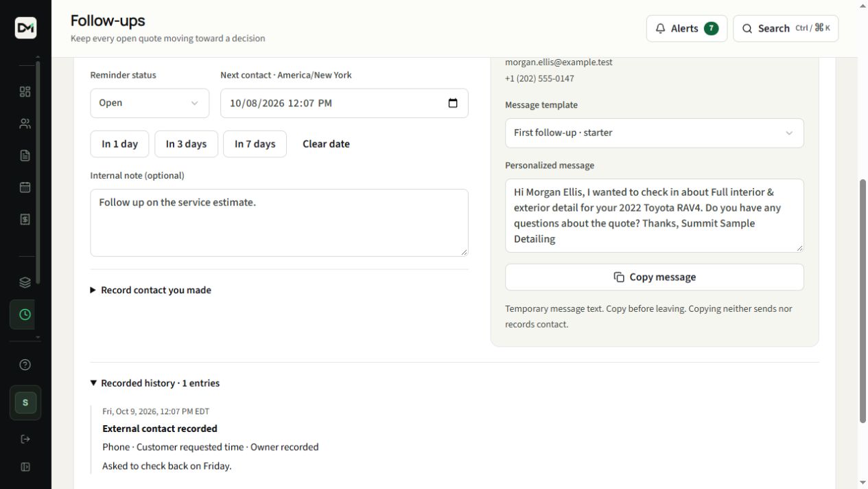868x489 pixels.
Task: Open the dollar invoice icon in sidebar
Action: coord(25,219)
